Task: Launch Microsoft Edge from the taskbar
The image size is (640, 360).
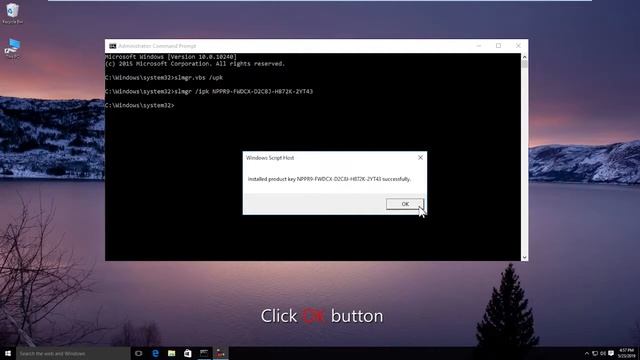Action: point(155,353)
